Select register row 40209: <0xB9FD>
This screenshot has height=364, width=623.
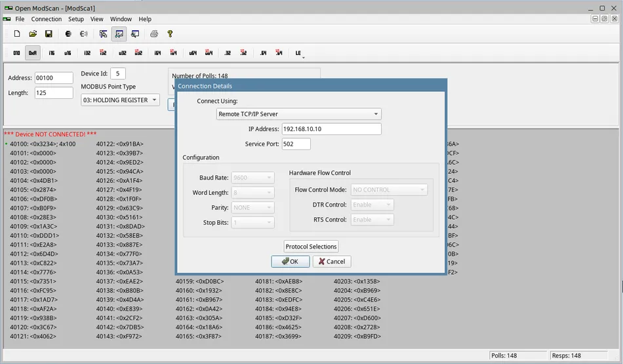(357, 336)
